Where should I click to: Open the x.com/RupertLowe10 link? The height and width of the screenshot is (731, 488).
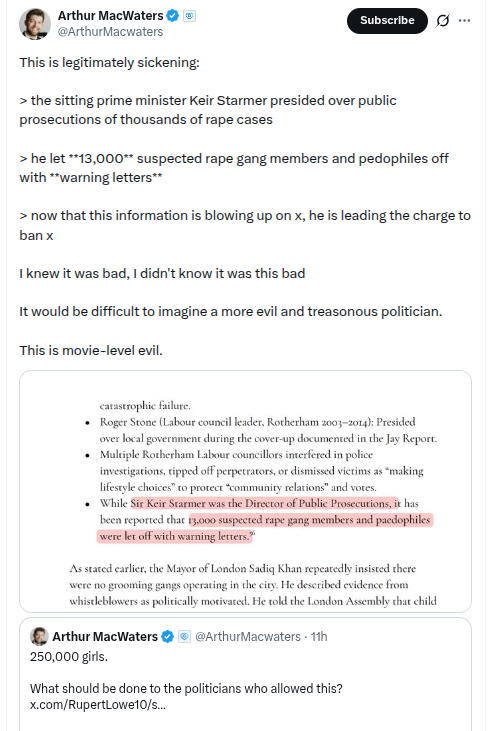tap(98, 704)
